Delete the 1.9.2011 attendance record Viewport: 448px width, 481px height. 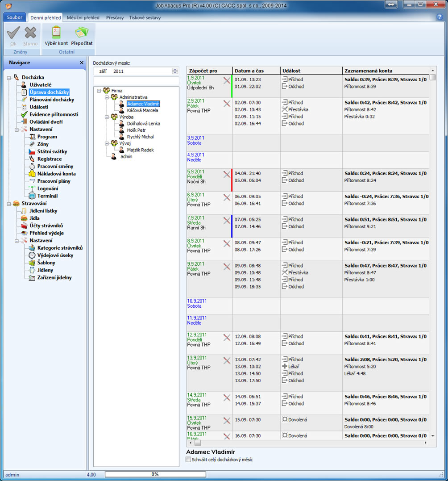pos(227,81)
